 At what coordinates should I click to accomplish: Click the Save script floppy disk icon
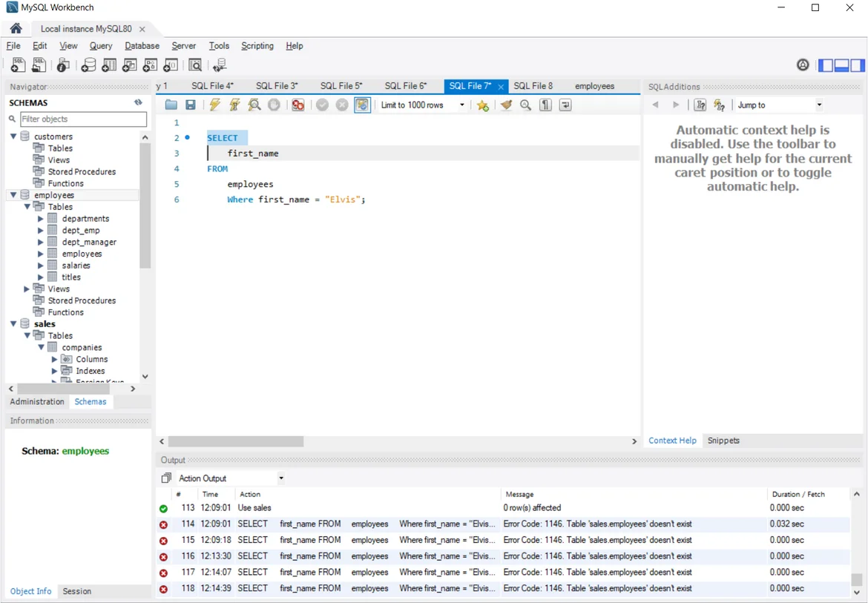pyautogui.click(x=191, y=105)
